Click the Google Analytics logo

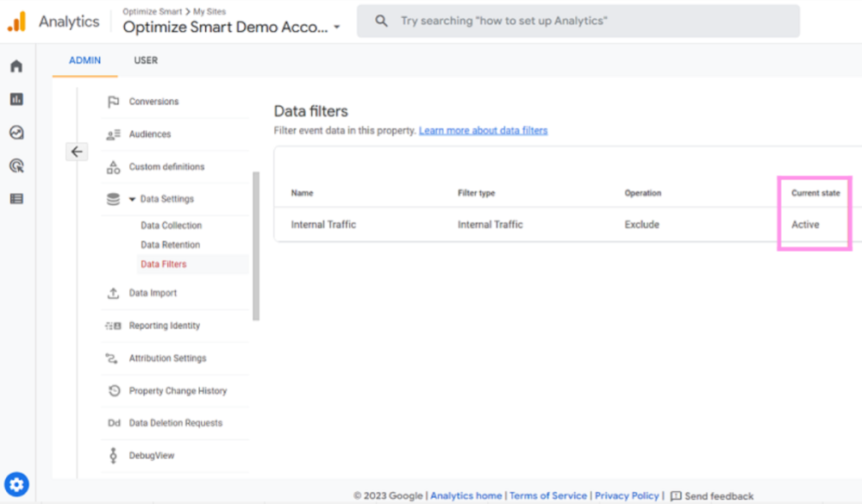(16, 22)
